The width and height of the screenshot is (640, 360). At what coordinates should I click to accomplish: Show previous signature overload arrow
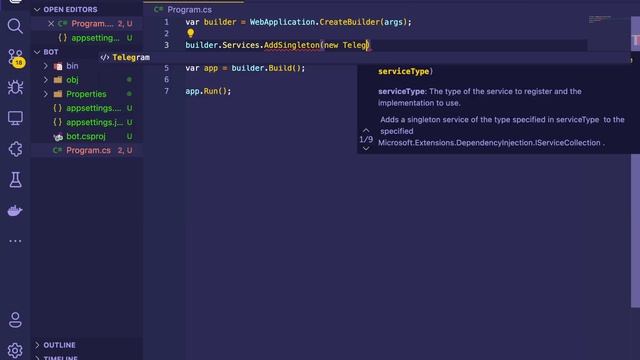click(366, 130)
